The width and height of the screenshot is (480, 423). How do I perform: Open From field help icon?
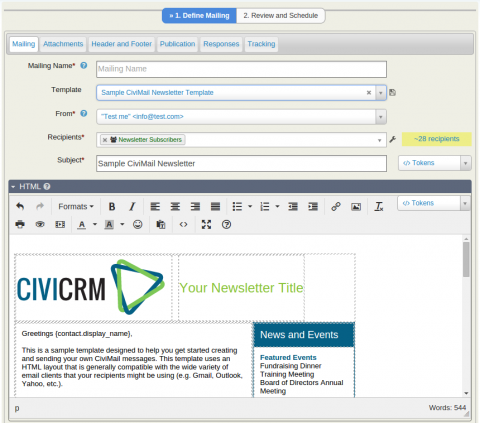tap(84, 113)
